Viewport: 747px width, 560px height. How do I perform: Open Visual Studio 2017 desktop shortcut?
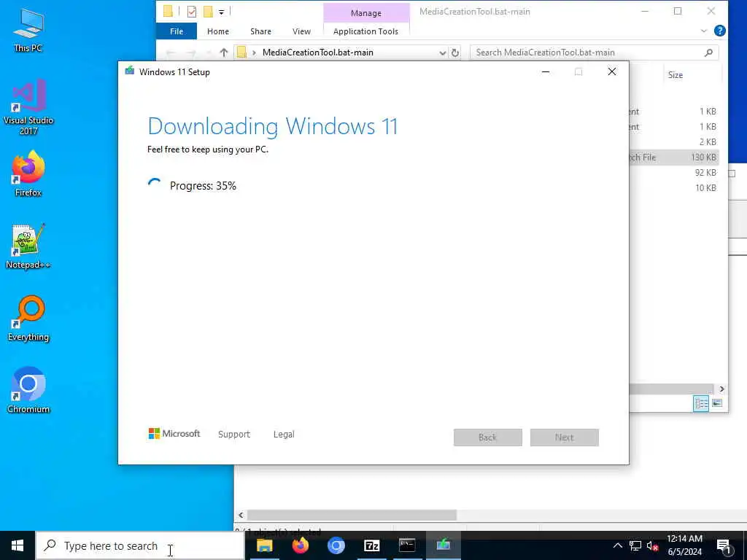click(x=28, y=106)
